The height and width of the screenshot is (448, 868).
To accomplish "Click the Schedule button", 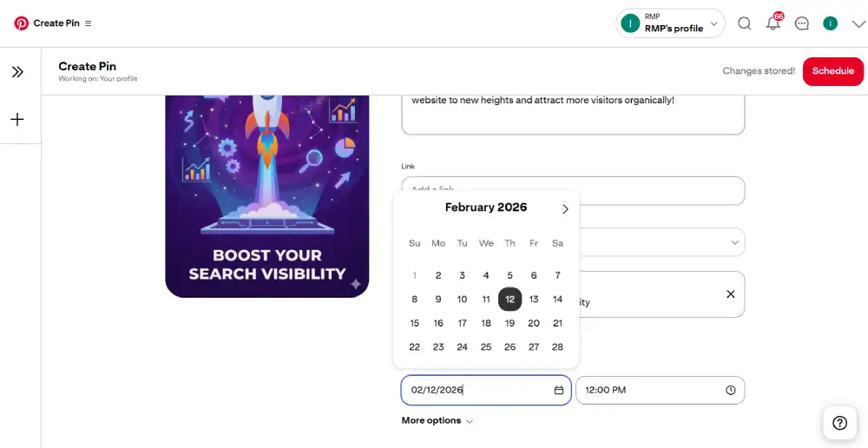I will 832,71.
